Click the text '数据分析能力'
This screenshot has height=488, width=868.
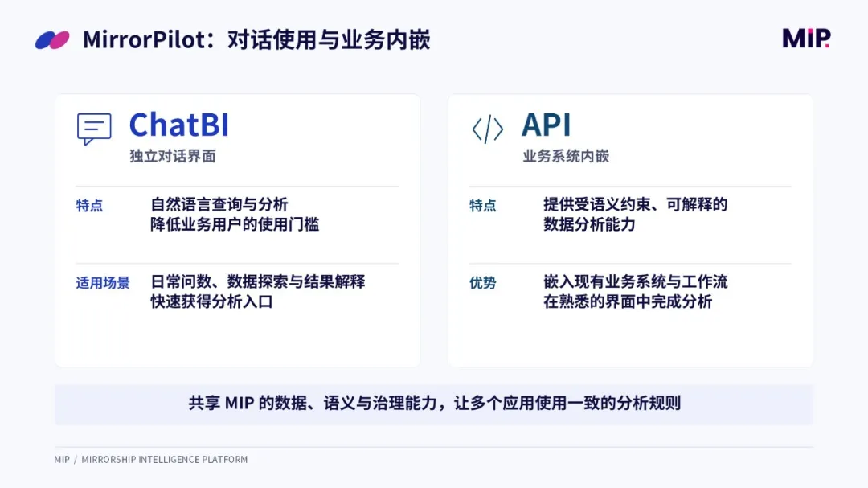(x=590, y=224)
